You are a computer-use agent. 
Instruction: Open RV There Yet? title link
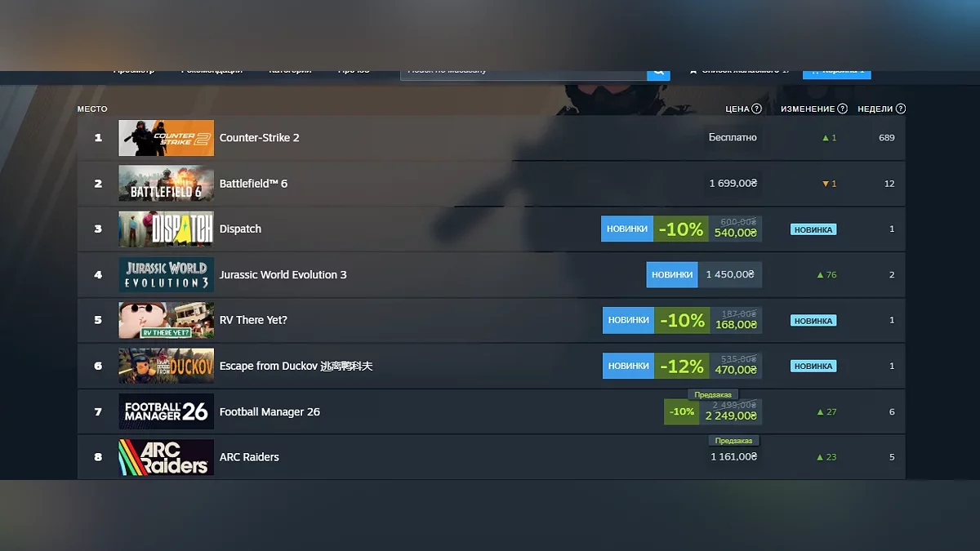[x=253, y=321]
